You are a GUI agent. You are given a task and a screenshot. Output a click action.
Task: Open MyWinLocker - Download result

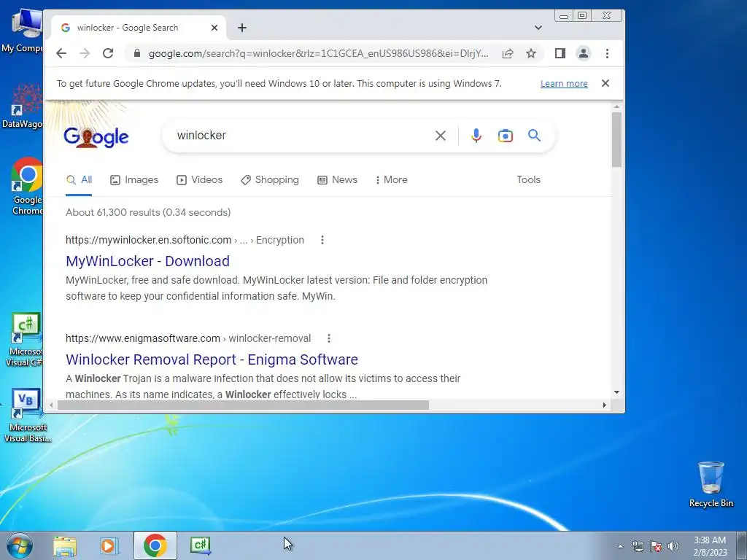147,261
